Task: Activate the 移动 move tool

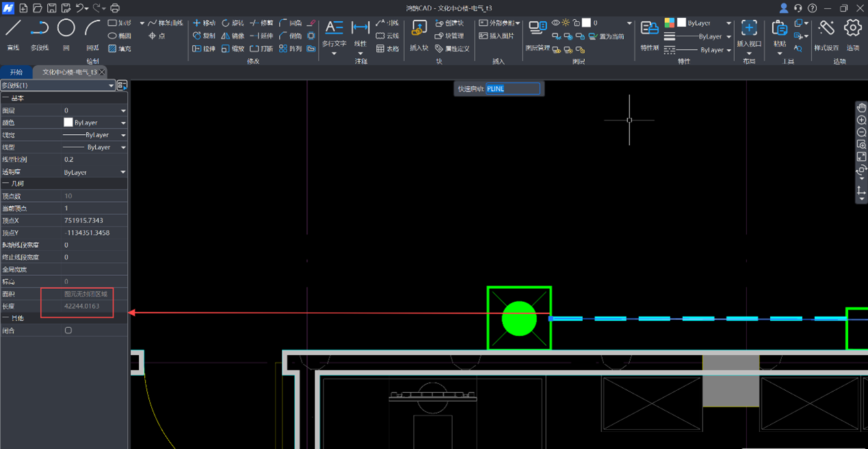Action: point(204,23)
